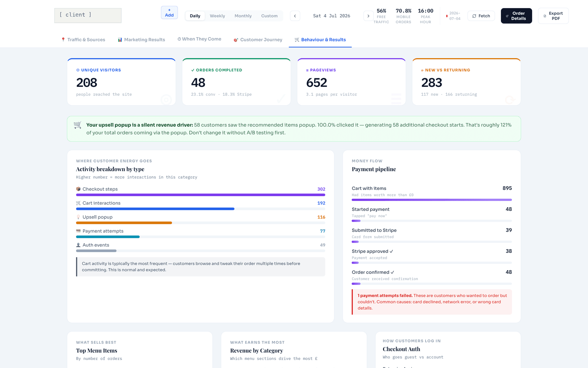Click the Stripe approved row
The image size is (588, 368).
point(432,256)
